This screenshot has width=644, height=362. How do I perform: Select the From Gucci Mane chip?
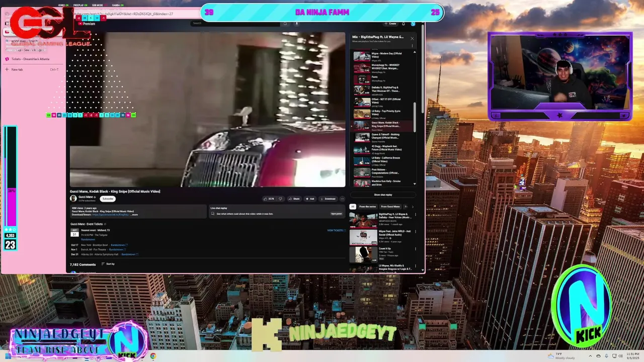(390, 207)
